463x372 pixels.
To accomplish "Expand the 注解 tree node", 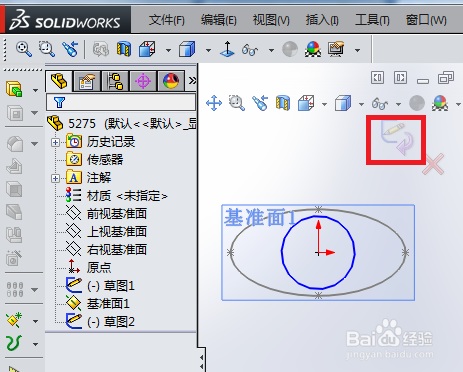I will pyautogui.click(x=55, y=178).
